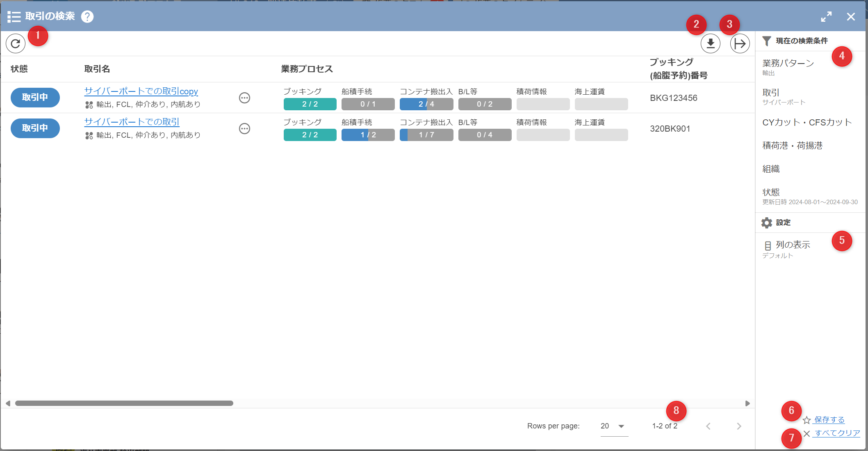This screenshot has height=451, width=868.
Task: Open more options for サイバーポートでの取引copy
Action: click(x=244, y=98)
